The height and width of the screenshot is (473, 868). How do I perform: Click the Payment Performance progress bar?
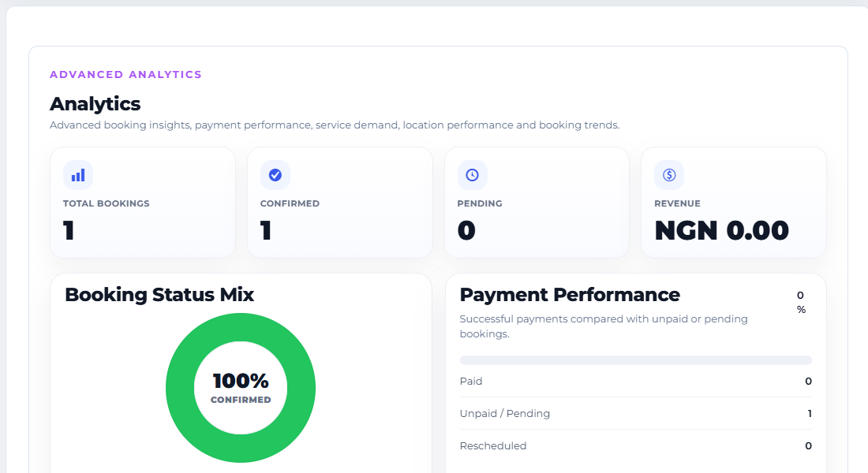(x=635, y=360)
